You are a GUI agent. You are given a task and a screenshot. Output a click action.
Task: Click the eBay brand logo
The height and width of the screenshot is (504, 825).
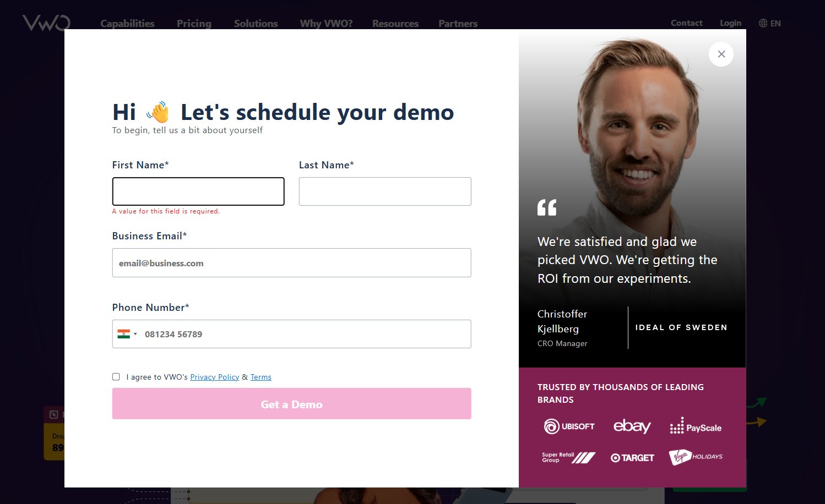pyautogui.click(x=632, y=426)
